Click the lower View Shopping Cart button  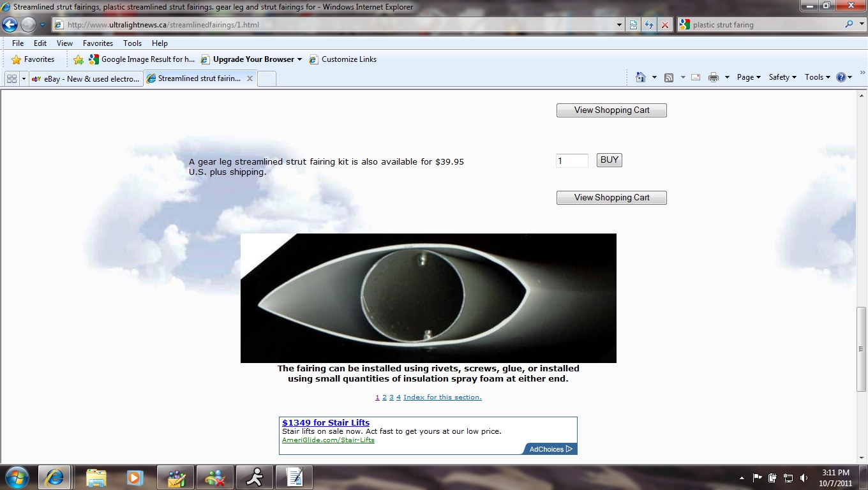point(611,198)
